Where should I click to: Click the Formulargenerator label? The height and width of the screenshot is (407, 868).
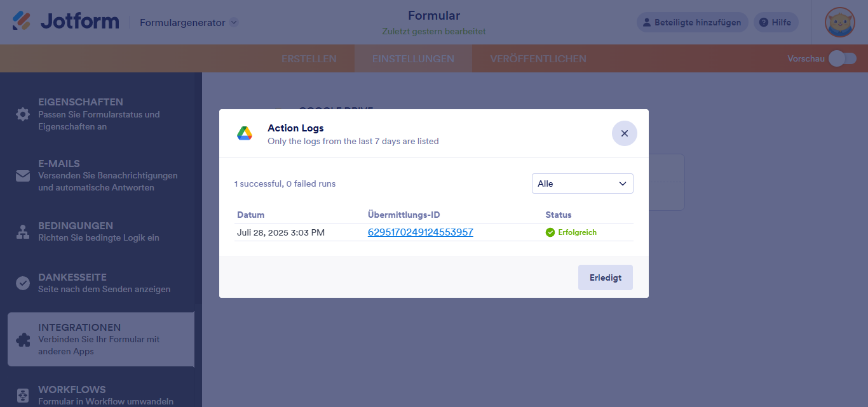tap(182, 22)
